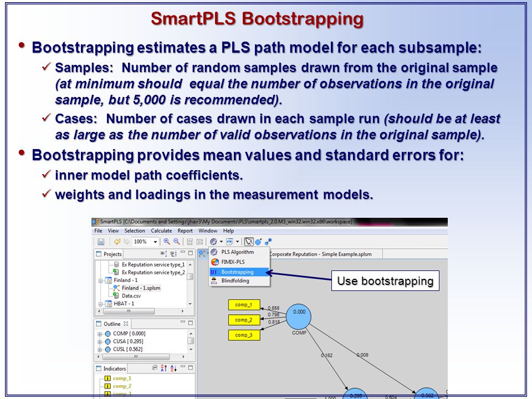This screenshot has height=399, width=532.
Task: Click the yellow comp_1 indicator box
Action: [x=244, y=305]
